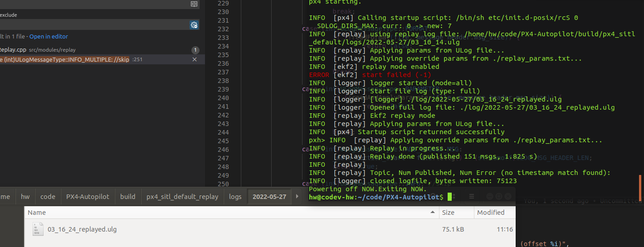644x247 pixels.
Task: Select the 2022-05-27 path bar segment
Action: pyautogui.click(x=269, y=196)
